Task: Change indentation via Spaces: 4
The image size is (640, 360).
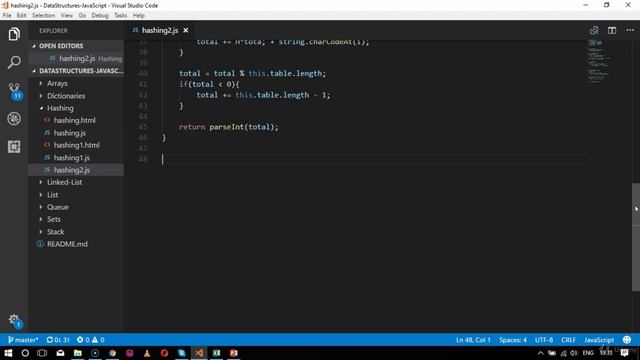Action: [513, 340]
